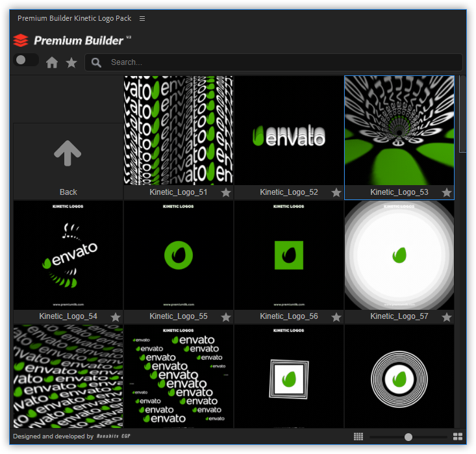Viewport: 476px width, 454px height.
Task: Select the Kinetic_Logo_53 tunnel thumbnail
Action: [x=399, y=131]
